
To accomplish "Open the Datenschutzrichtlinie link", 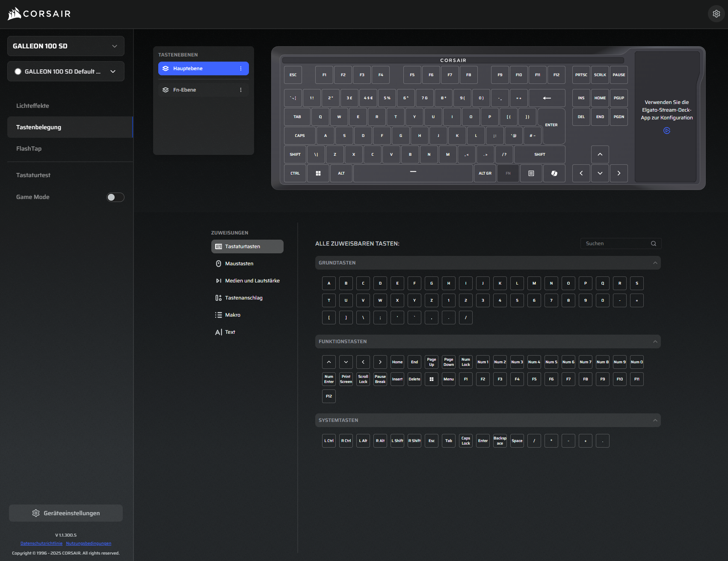I will [x=41, y=543].
